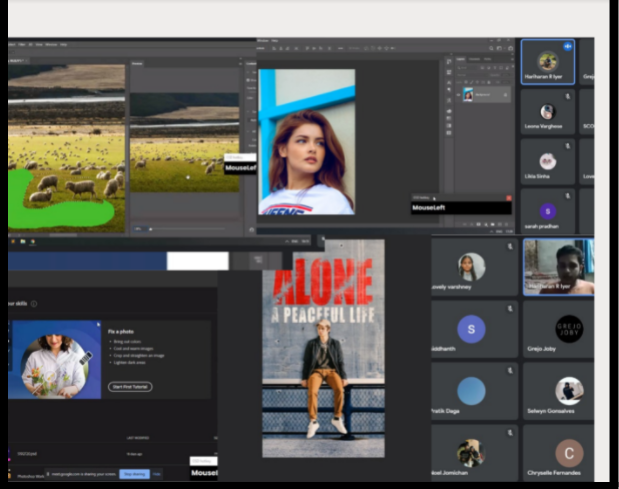
Task: Click the horizontal scrollbar under the sheep canvas
Action: [63, 234]
